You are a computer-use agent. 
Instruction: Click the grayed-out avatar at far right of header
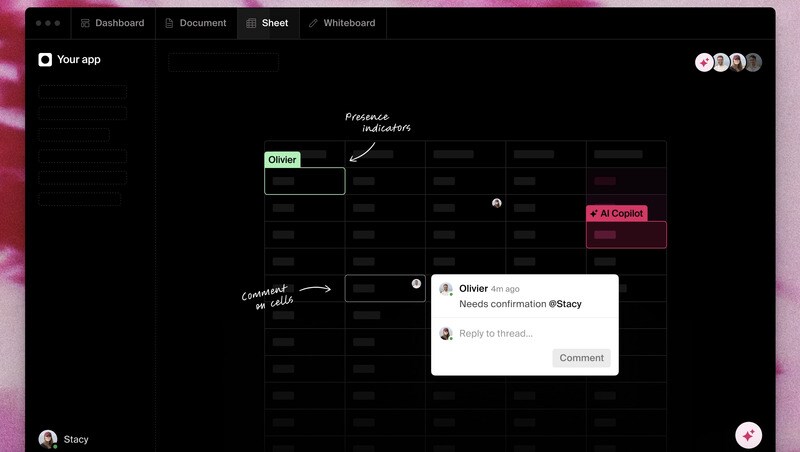click(753, 62)
